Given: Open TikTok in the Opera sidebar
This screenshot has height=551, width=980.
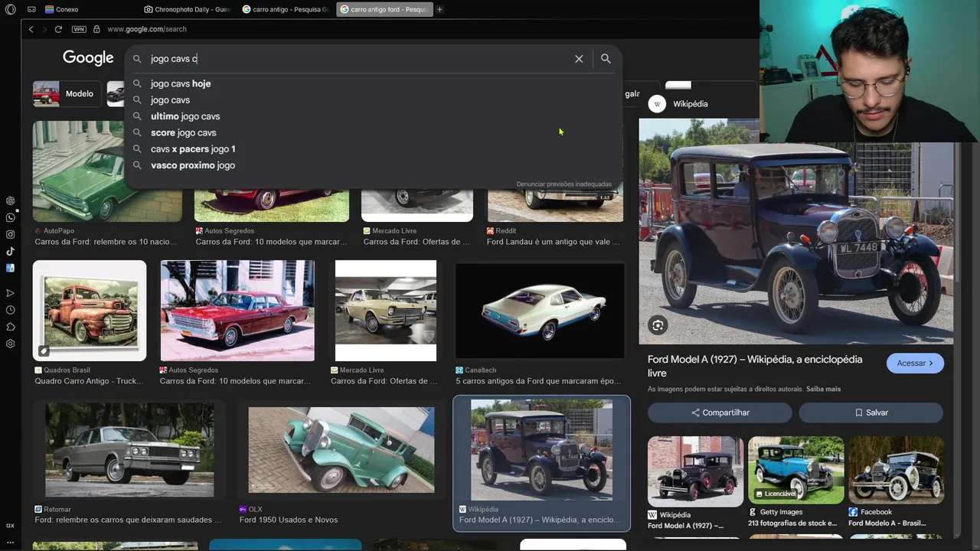Looking at the screenshot, I should (10, 251).
